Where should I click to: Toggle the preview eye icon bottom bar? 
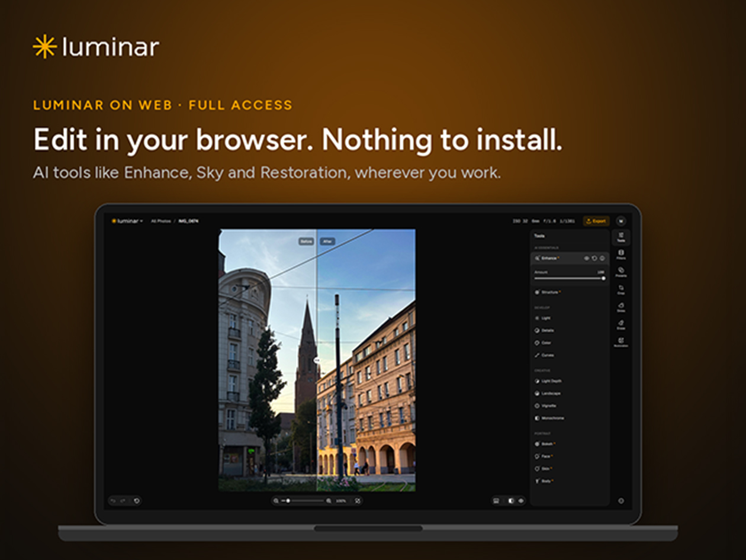521,501
